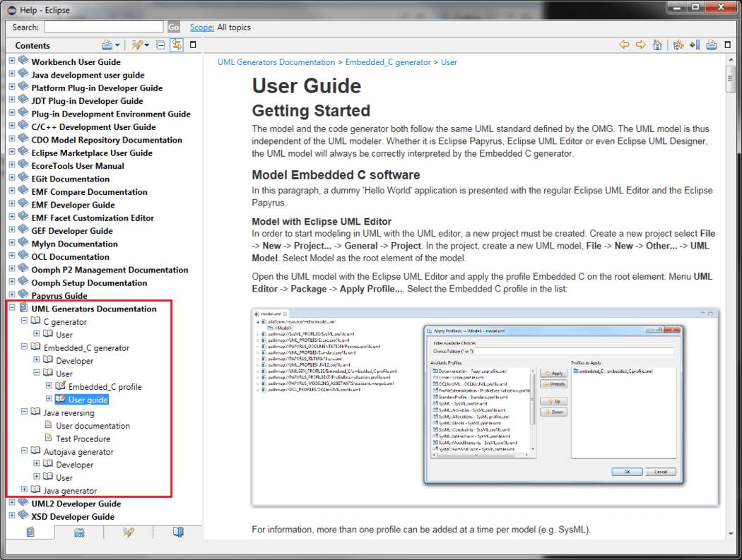
Task: Collapse all topics in the Contents tree
Action: tap(160, 44)
